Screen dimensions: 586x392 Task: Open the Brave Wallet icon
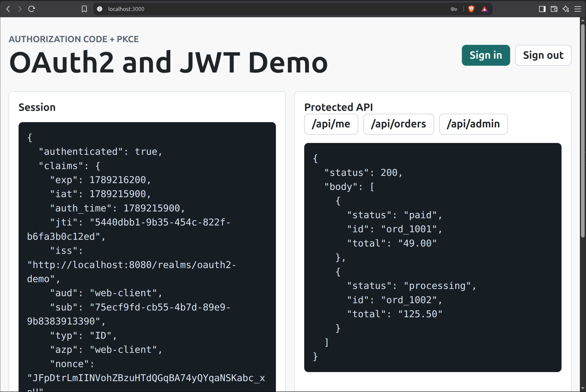click(x=554, y=9)
